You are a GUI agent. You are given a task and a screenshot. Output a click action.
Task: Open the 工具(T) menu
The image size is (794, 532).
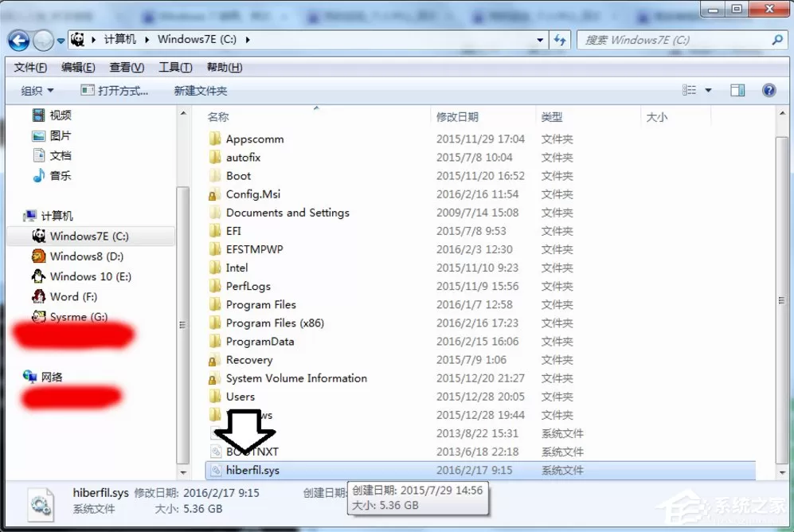point(175,68)
